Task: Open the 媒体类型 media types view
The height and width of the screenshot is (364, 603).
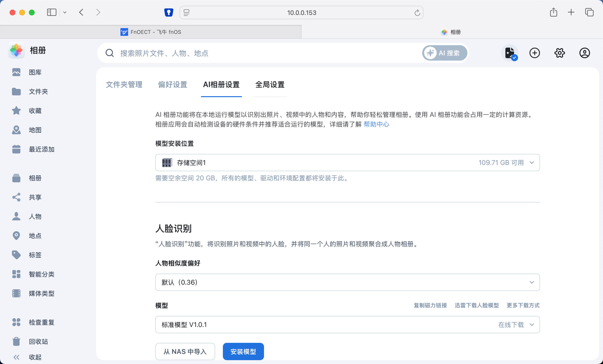Action: click(x=41, y=294)
